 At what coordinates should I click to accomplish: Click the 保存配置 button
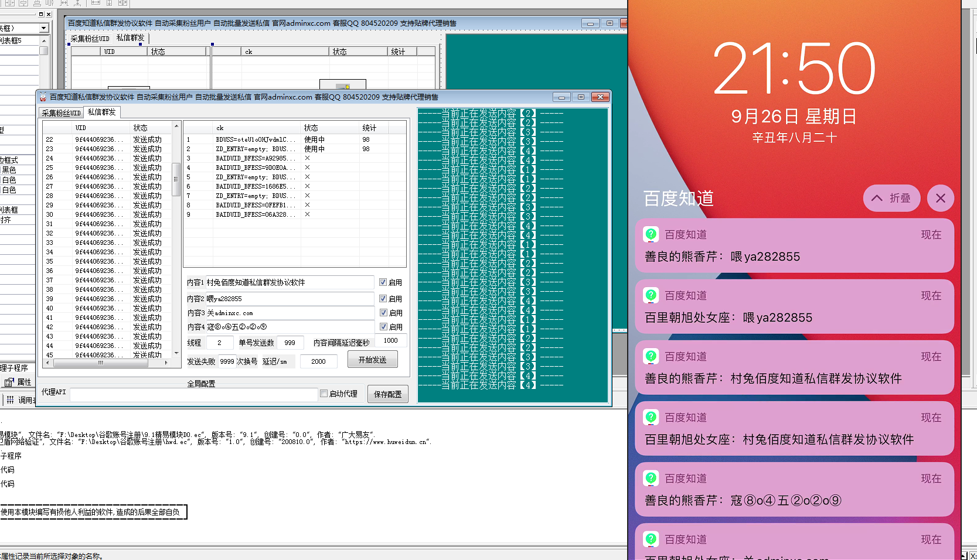click(387, 394)
